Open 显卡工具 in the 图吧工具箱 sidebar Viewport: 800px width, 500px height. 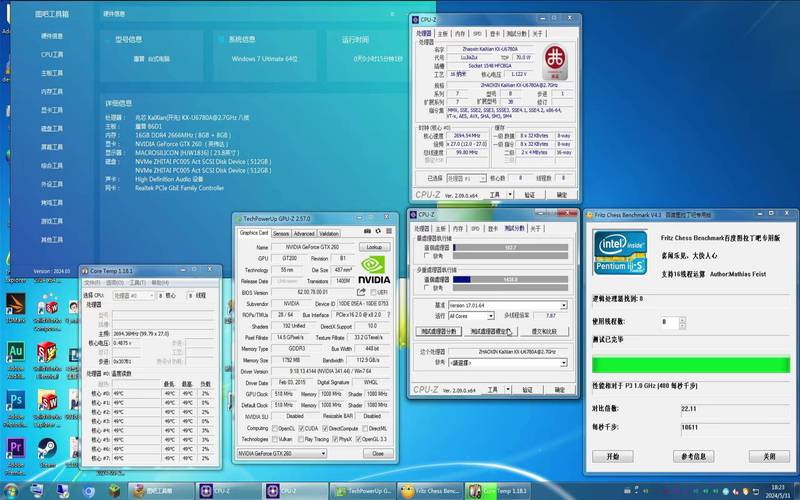[52, 110]
